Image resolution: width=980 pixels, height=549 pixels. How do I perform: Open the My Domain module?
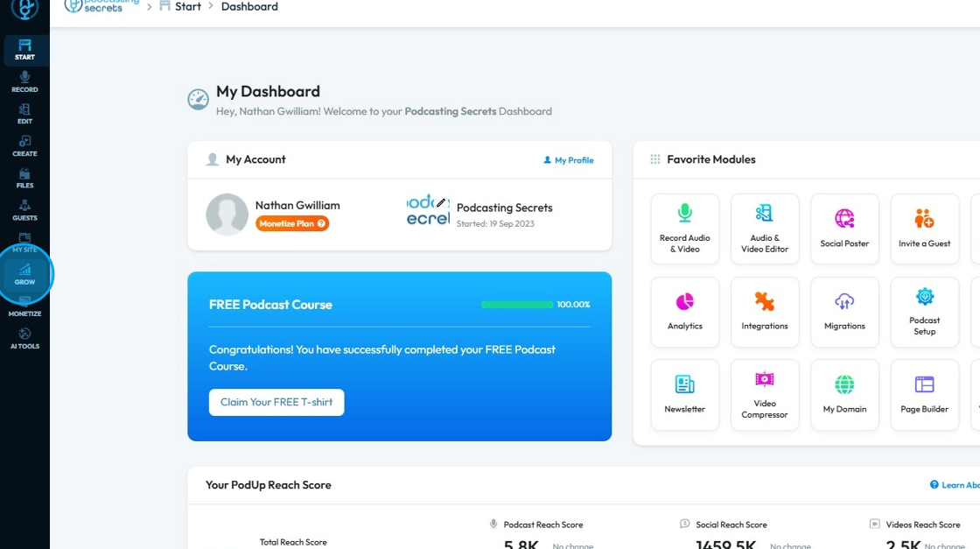coord(844,395)
